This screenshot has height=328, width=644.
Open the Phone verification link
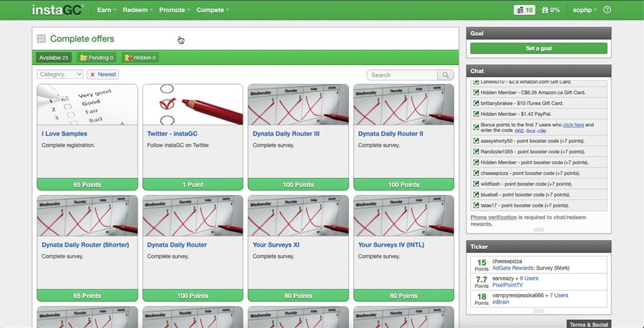tap(494, 218)
